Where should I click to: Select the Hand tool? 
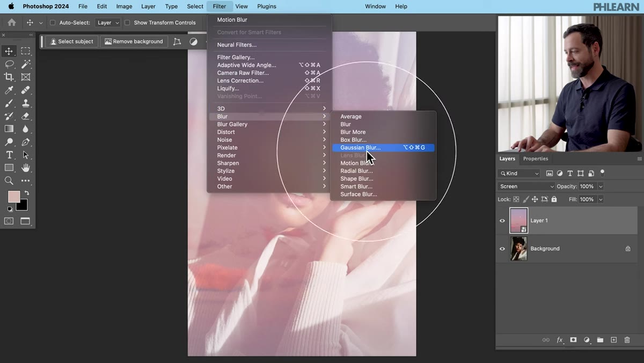point(26,168)
